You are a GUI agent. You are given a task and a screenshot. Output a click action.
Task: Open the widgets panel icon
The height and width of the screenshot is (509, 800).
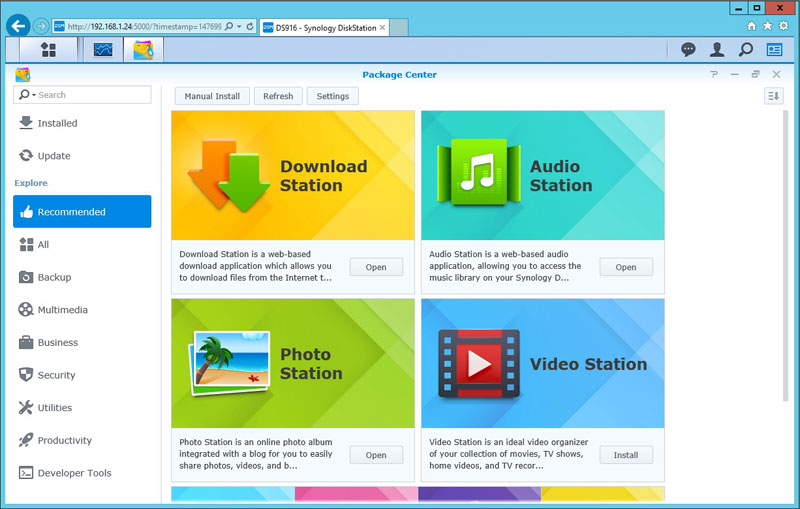tap(775, 49)
